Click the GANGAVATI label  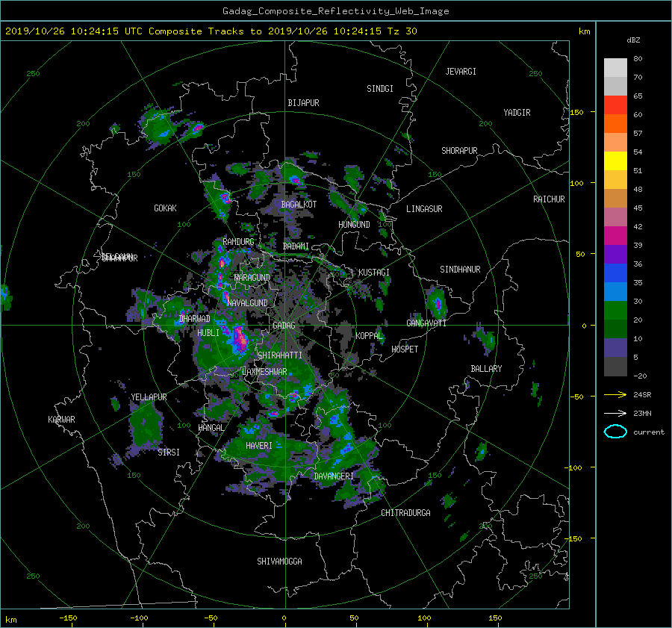coord(426,323)
